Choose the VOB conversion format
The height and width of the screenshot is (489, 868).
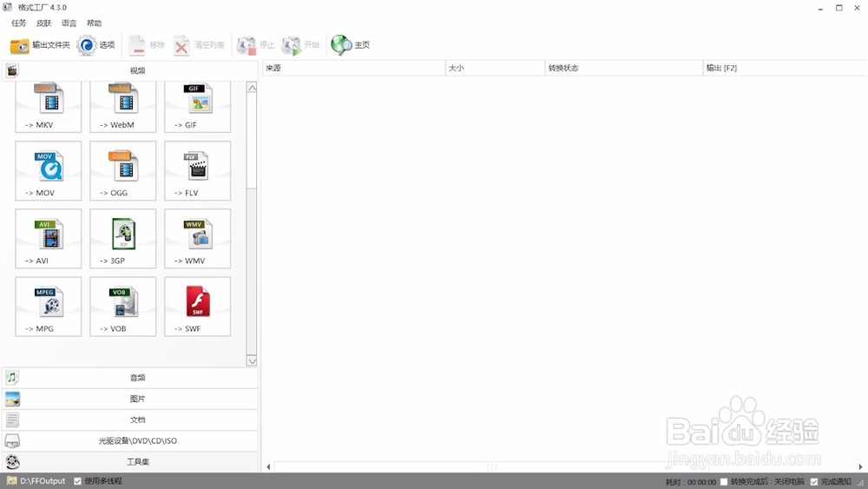(123, 307)
